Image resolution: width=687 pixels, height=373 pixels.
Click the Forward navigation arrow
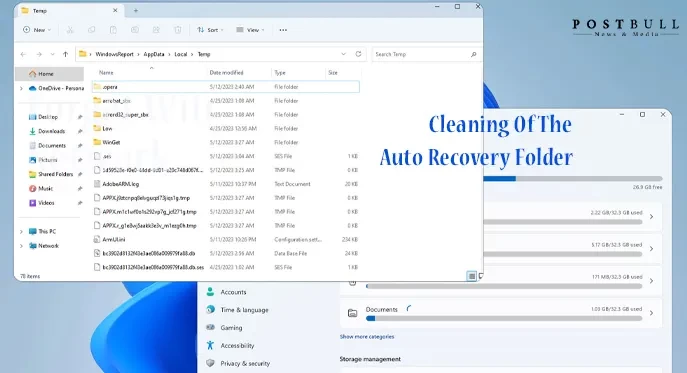coord(39,54)
